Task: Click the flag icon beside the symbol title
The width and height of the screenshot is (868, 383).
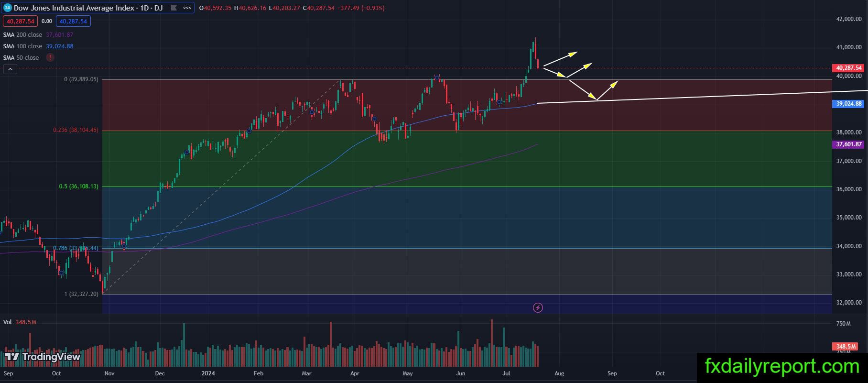Action: pos(174,8)
